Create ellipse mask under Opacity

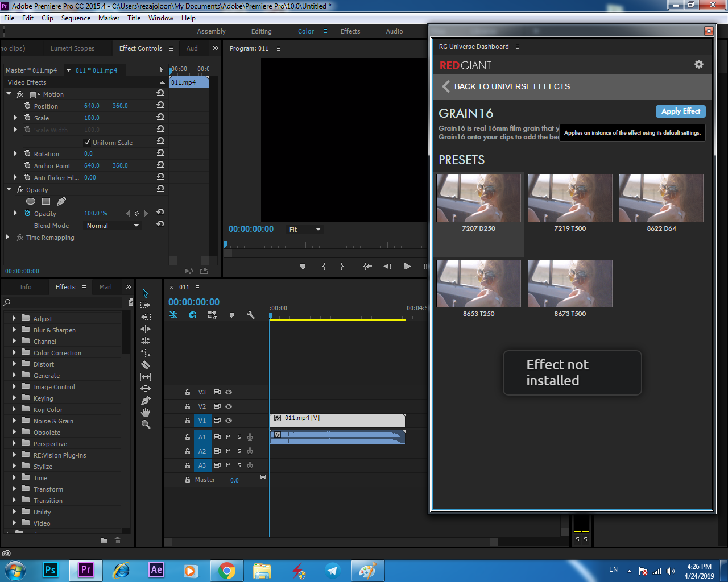31,201
